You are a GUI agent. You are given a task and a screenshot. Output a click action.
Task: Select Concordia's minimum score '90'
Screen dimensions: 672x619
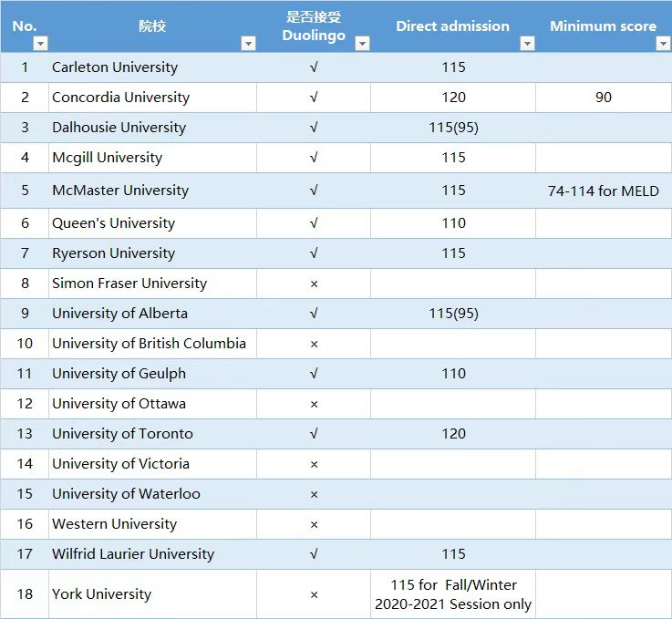click(604, 98)
